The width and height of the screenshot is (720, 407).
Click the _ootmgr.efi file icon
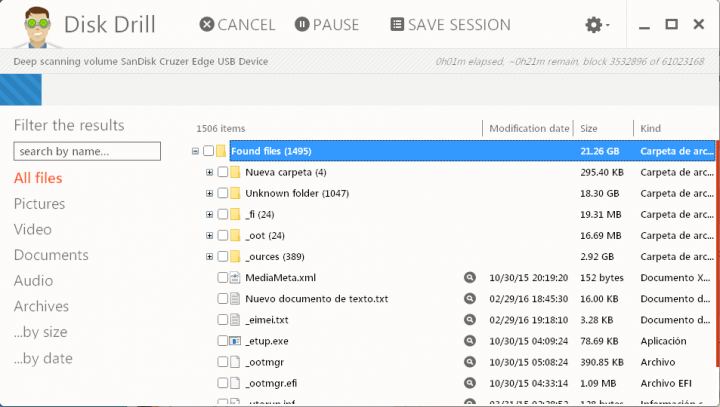click(x=235, y=383)
